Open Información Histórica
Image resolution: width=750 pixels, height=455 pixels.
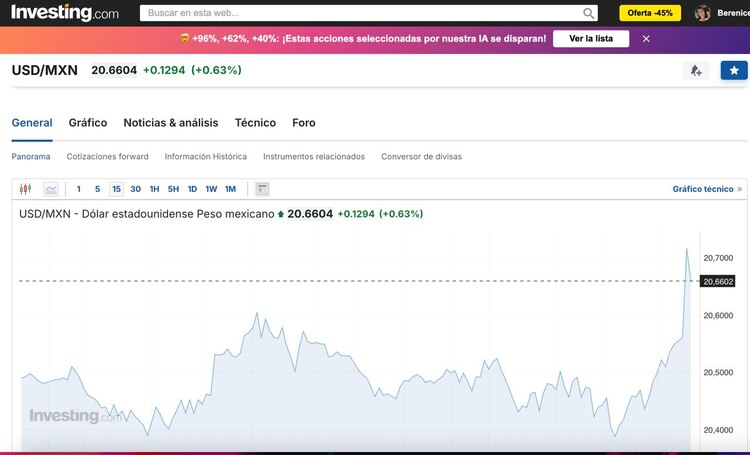[x=206, y=156]
